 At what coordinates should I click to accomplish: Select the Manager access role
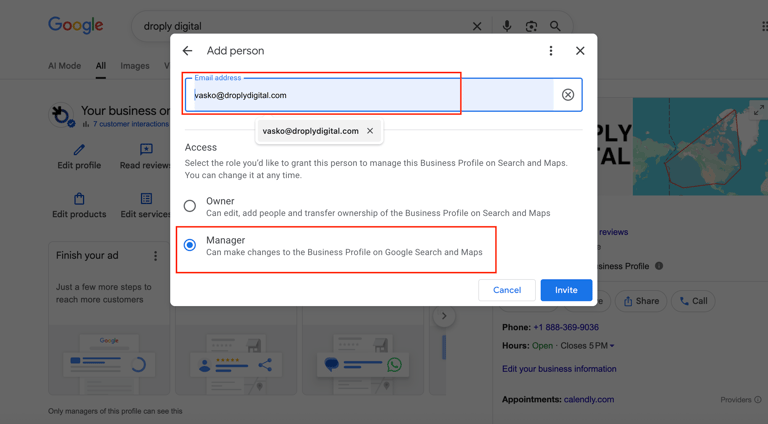coord(190,245)
